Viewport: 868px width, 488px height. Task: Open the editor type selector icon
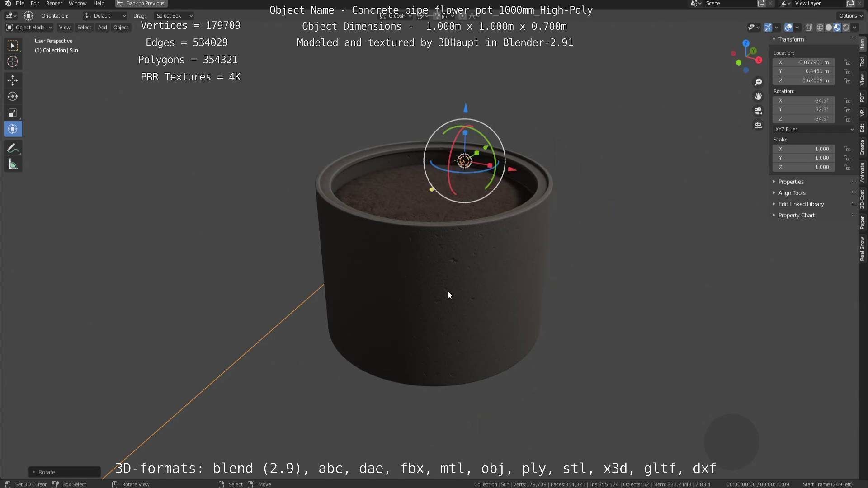pos(11,16)
